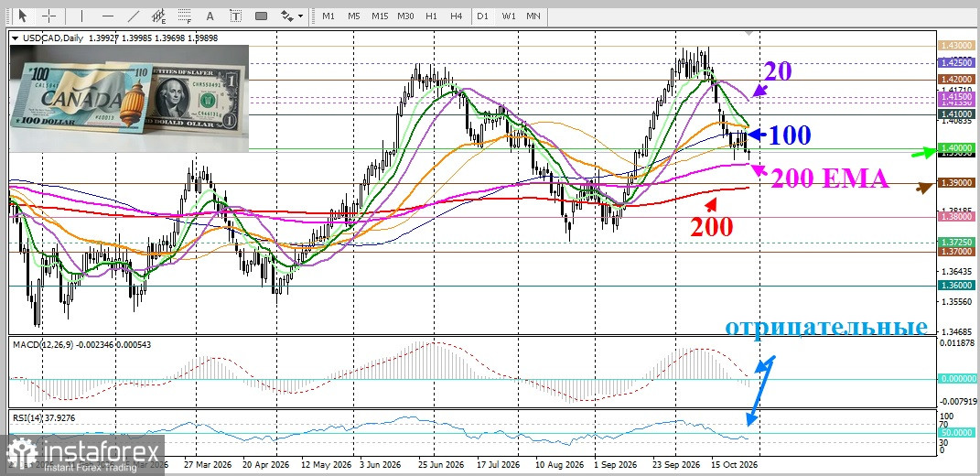Select the Crosshair tool

pos(48,16)
